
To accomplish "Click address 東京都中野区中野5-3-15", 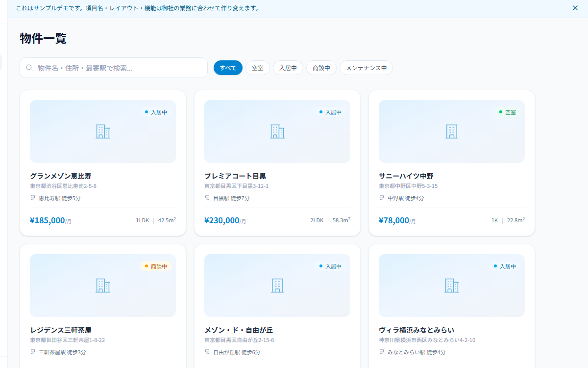I will click(x=408, y=186).
